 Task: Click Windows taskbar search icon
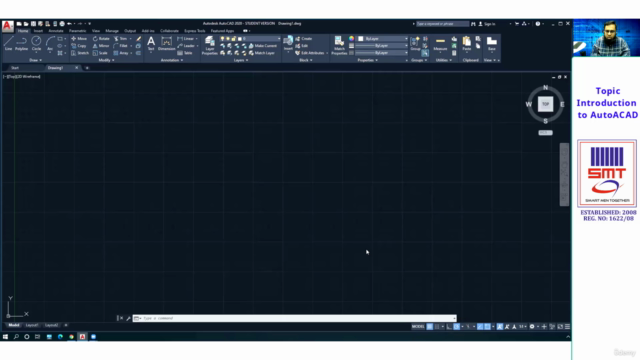pyautogui.click(x=16, y=337)
